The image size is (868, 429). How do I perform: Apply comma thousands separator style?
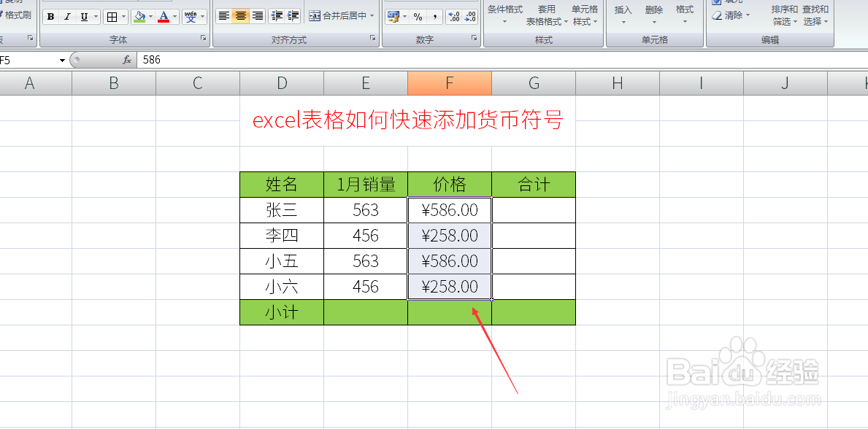(435, 17)
